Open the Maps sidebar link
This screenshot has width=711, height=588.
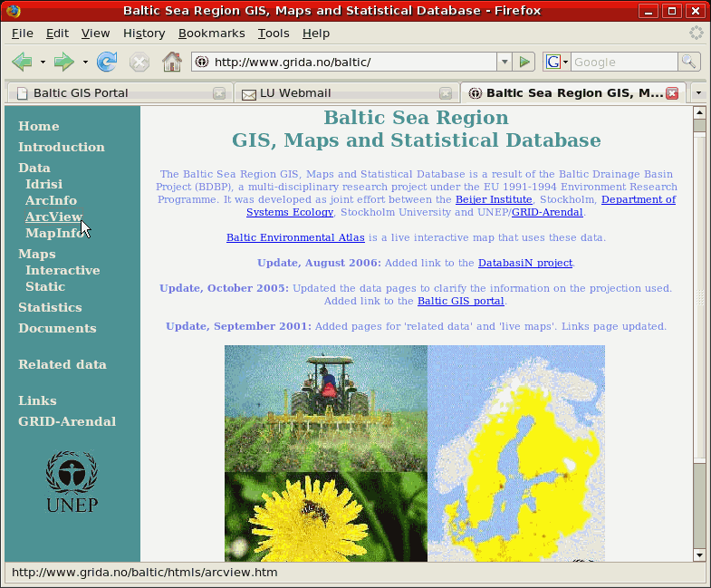37,254
